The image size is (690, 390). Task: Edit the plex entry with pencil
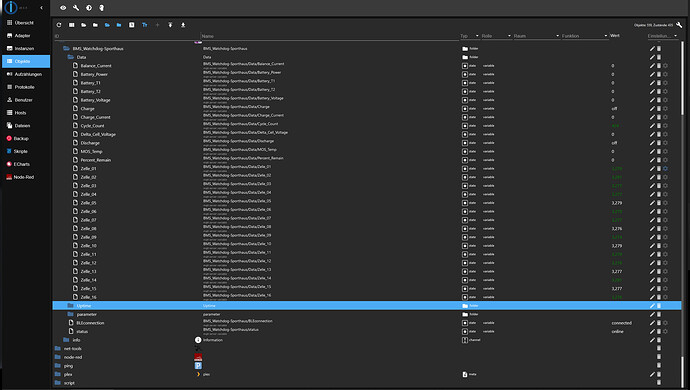click(652, 374)
